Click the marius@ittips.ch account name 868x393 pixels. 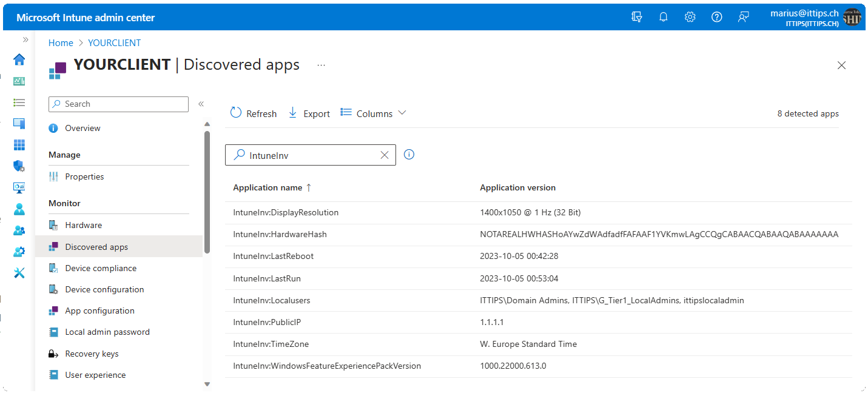[x=804, y=13]
